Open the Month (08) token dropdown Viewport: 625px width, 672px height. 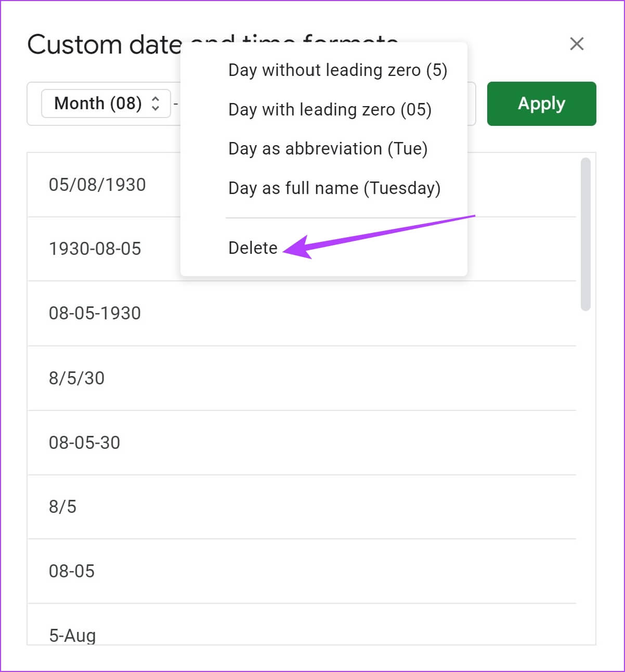[x=98, y=104]
